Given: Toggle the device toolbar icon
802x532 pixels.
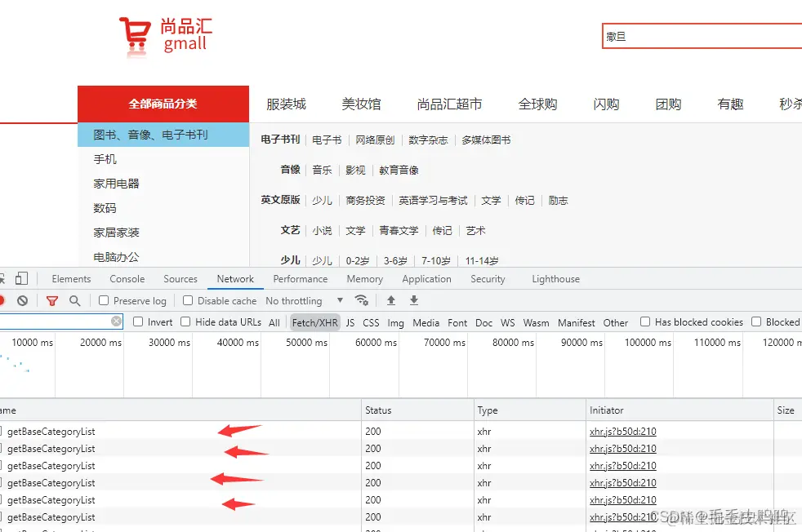Looking at the screenshot, I should 22,278.
